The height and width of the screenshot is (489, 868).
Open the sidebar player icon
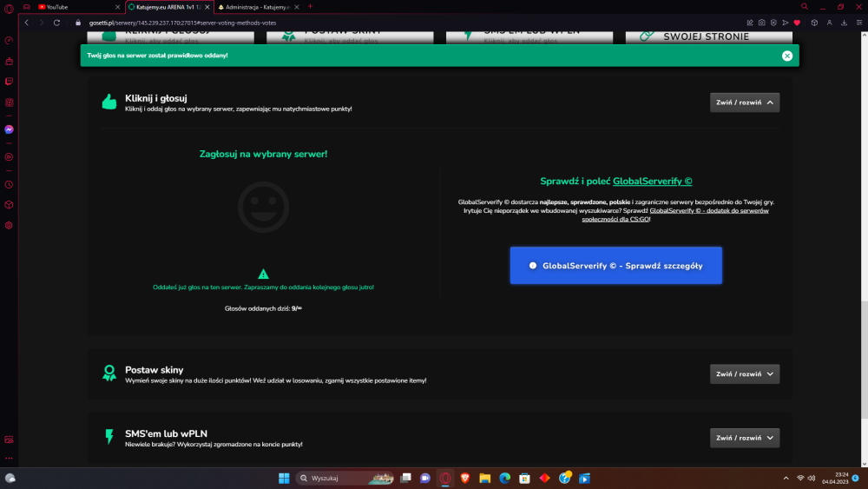tap(9, 157)
